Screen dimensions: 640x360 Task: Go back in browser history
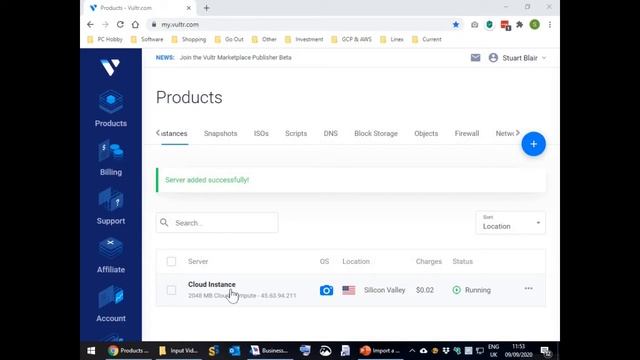[x=90, y=24]
